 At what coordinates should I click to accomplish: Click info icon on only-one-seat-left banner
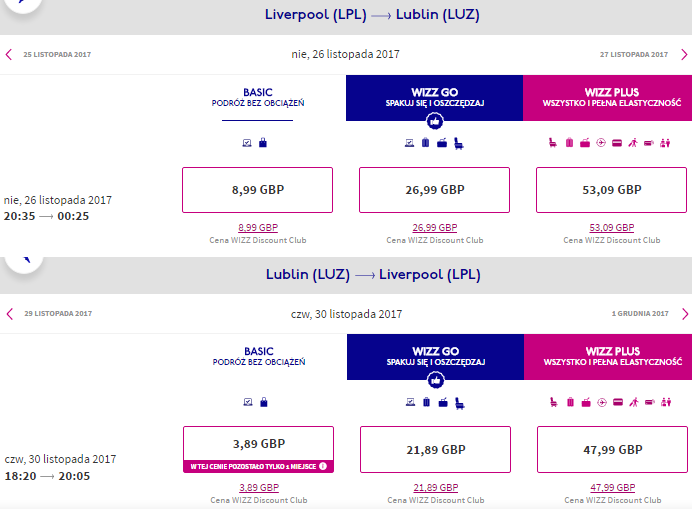click(323, 466)
